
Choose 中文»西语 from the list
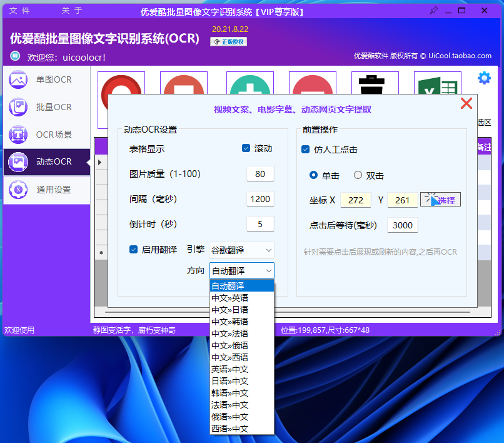click(x=242, y=357)
